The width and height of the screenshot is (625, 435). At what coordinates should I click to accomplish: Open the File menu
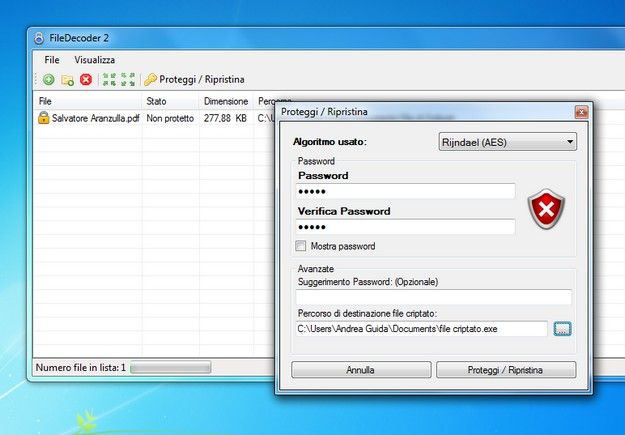(x=52, y=60)
